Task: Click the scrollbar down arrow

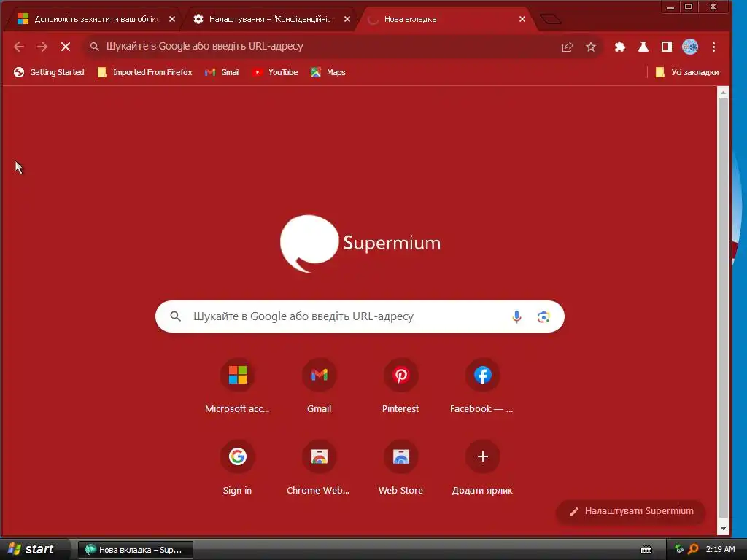Action: tap(723, 529)
